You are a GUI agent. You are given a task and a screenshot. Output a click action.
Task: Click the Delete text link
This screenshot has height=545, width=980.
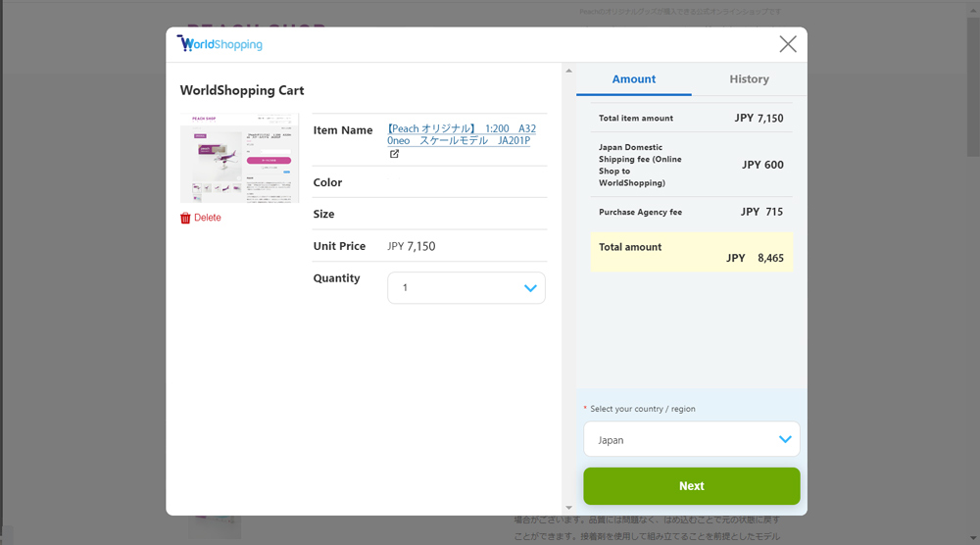click(x=208, y=218)
